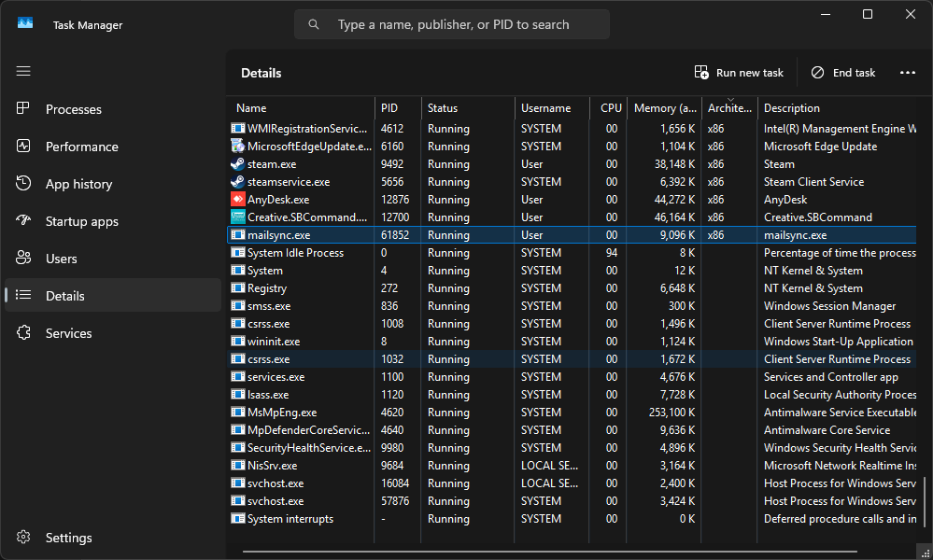The image size is (933, 560).
Task: Select the NisSrv.exe process name
Action: (272, 466)
